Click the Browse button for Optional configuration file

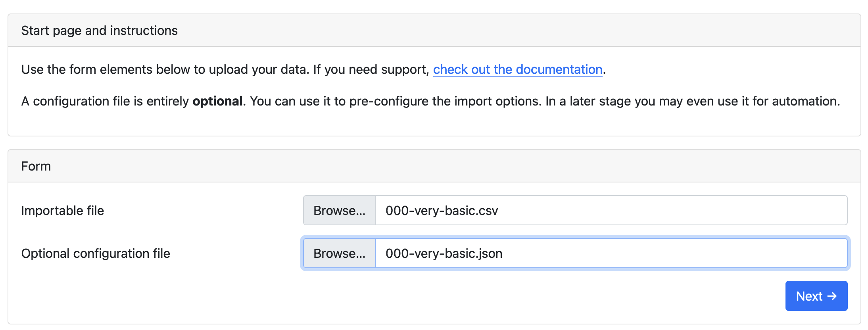click(339, 253)
